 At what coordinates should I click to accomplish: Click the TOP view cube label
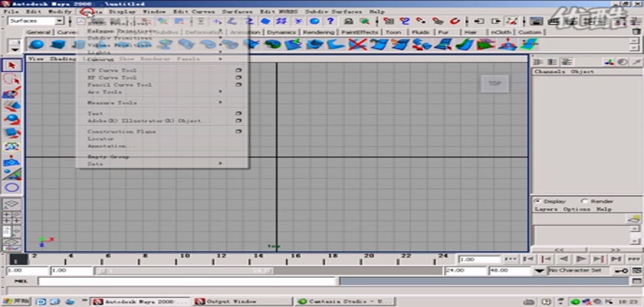coord(495,83)
